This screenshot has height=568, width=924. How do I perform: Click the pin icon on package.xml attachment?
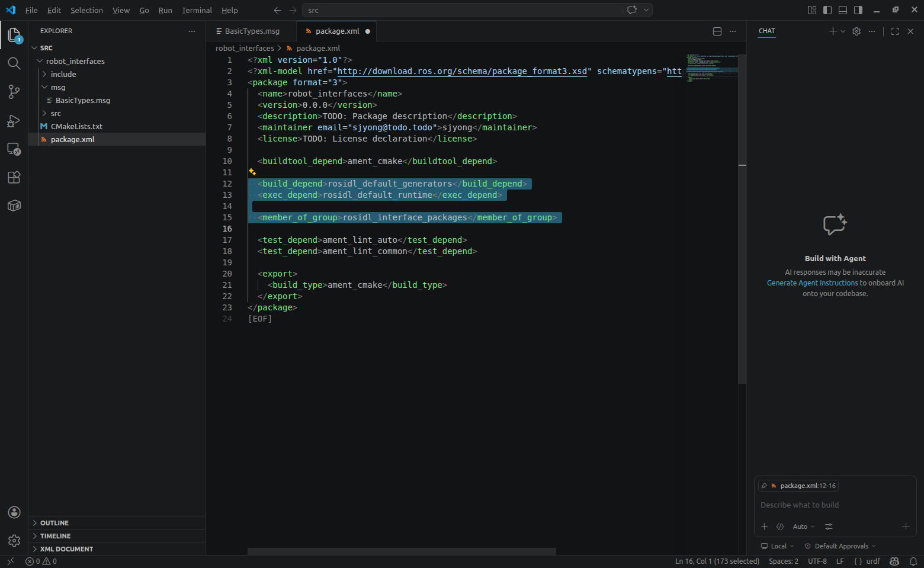[764, 486]
